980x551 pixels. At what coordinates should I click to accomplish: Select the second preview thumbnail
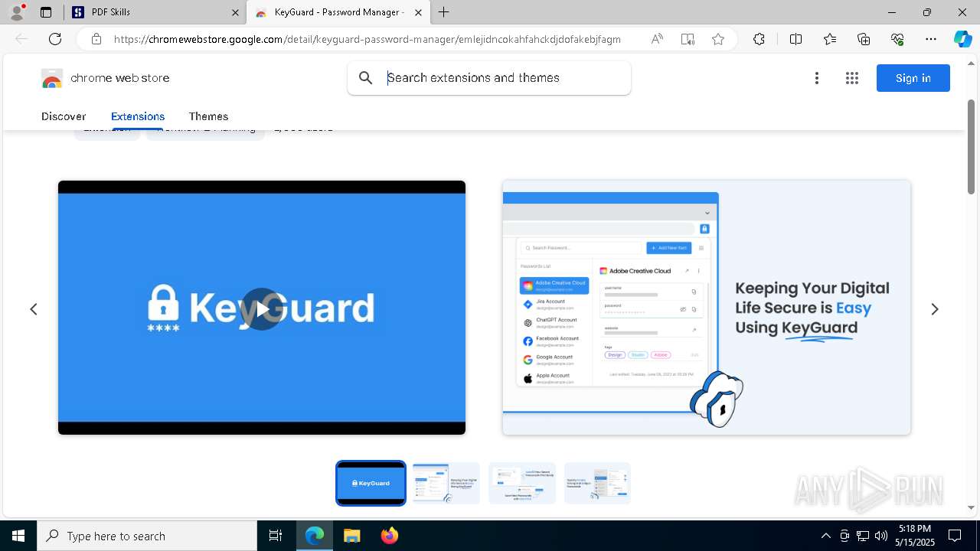click(446, 483)
